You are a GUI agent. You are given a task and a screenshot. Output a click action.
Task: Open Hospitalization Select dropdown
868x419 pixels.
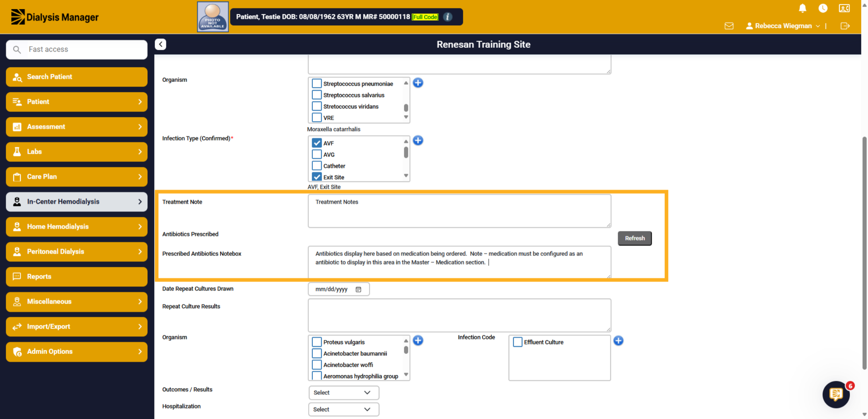pos(344,409)
